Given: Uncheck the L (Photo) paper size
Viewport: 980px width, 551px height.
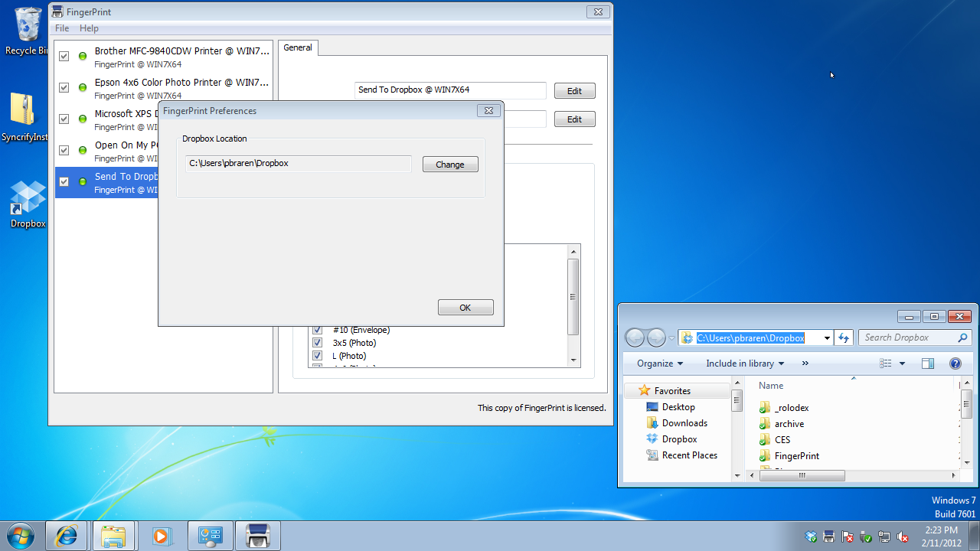Looking at the screenshot, I should pyautogui.click(x=317, y=356).
